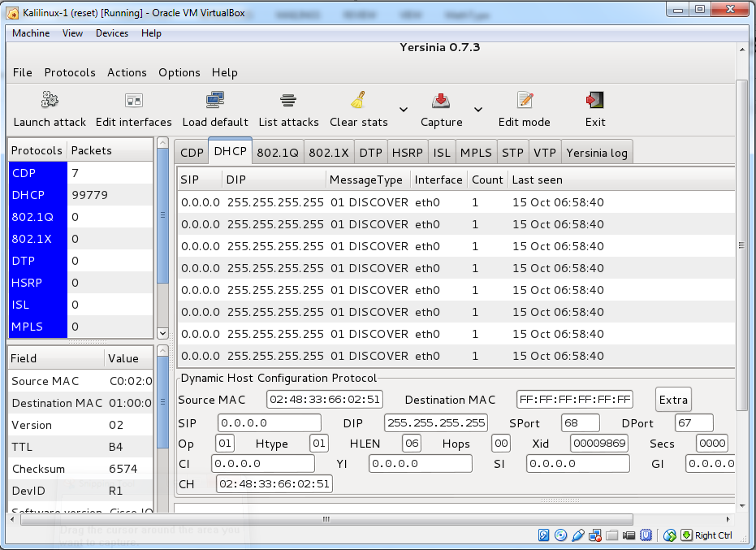
Task: Click the Extra button
Action: (x=673, y=400)
